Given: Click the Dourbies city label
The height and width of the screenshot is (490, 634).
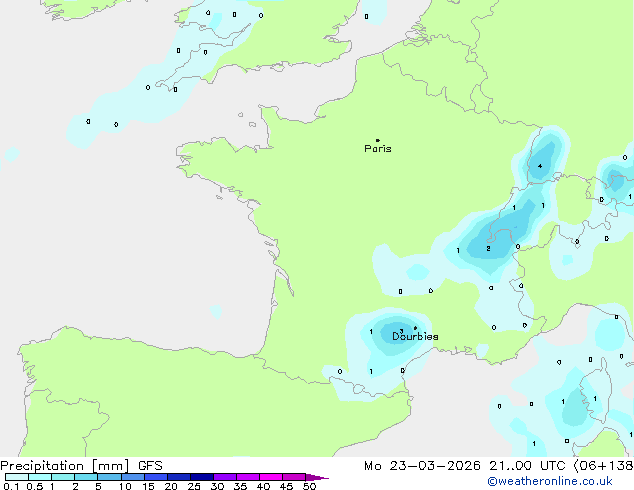Looking at the screenshot, I should (x=415, y=336).
